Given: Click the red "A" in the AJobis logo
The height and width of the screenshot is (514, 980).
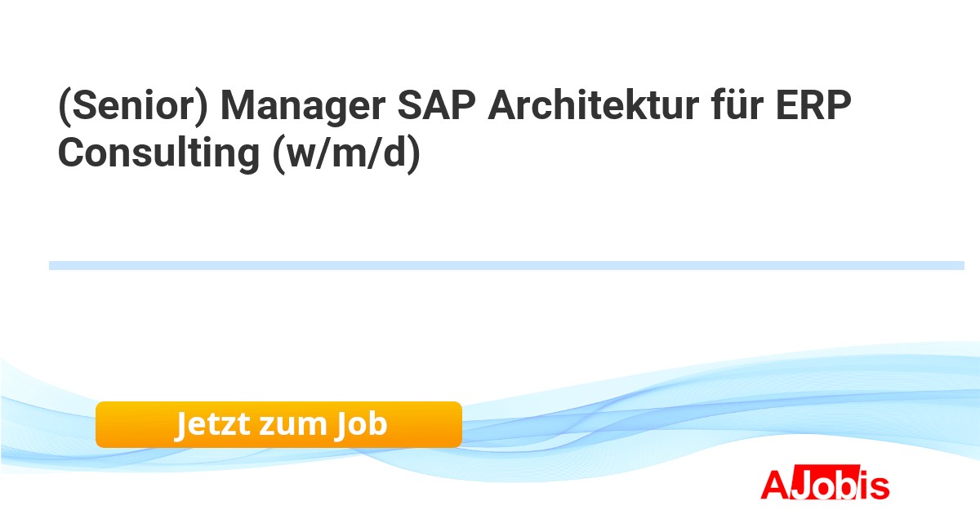Looking at the screenshot, I should (775, 485).
